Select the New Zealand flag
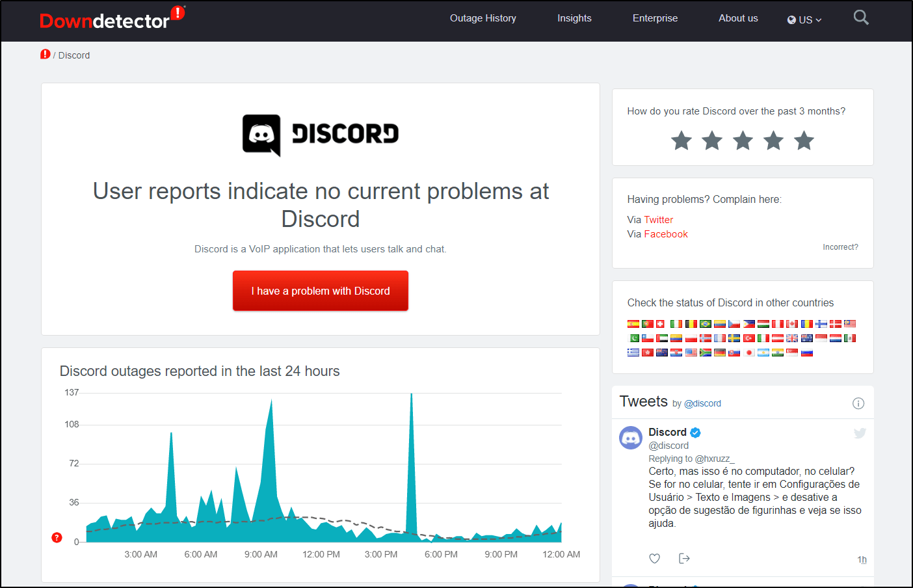Image resolution: width=913 pixels, height=588 pixels. (662, 353)
